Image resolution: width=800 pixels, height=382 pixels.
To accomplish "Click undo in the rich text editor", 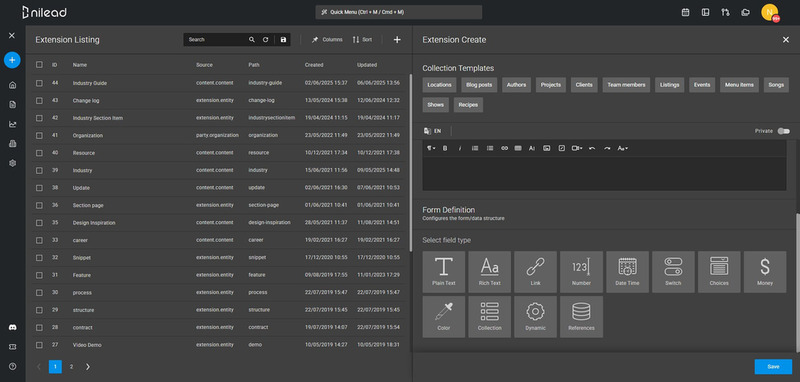I will click(x=592, y=148).
